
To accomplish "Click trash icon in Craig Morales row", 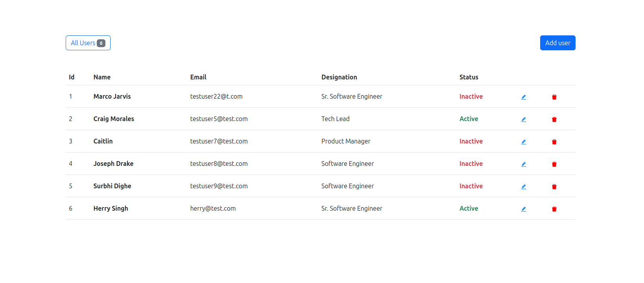I will click(x=554, y=119).
